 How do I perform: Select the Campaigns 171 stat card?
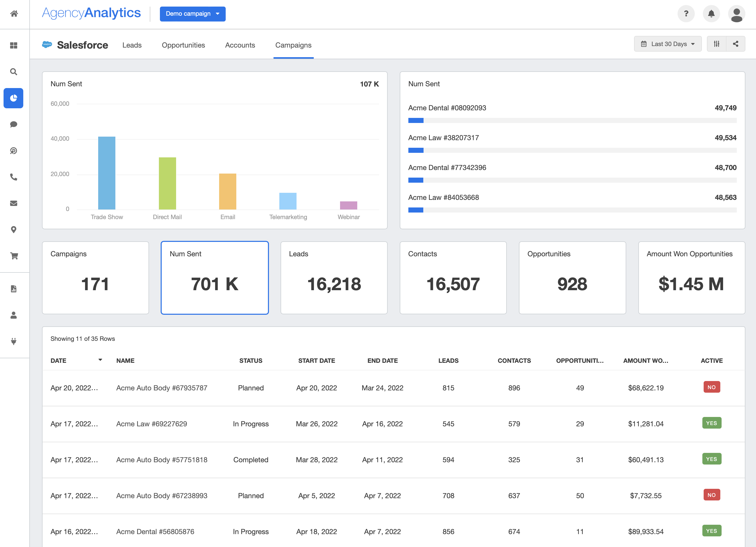click(x=95, y=278)
